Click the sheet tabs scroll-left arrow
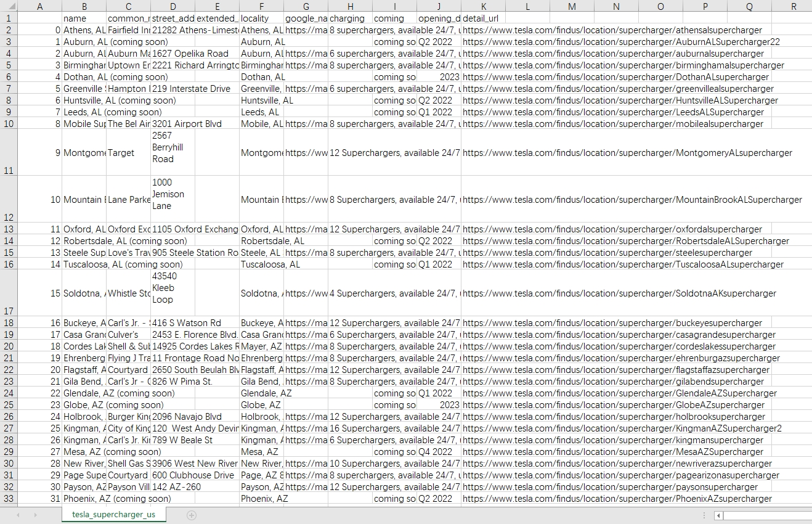Image resolution: width=812 pixels, height=524 pixels. (18, 515)
